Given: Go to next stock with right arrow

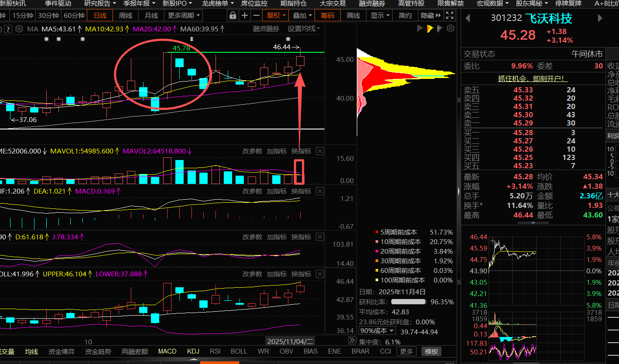Looking at the screenshot, I should (x=600, y=18).
